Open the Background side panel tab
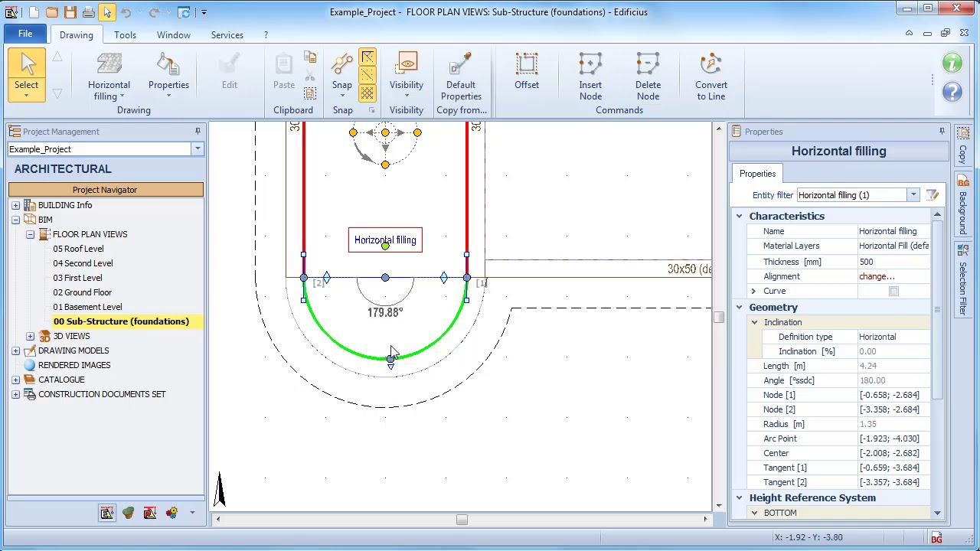Viewport: 980px width, 551px height. pyautogui.click(x=963, y=206)
